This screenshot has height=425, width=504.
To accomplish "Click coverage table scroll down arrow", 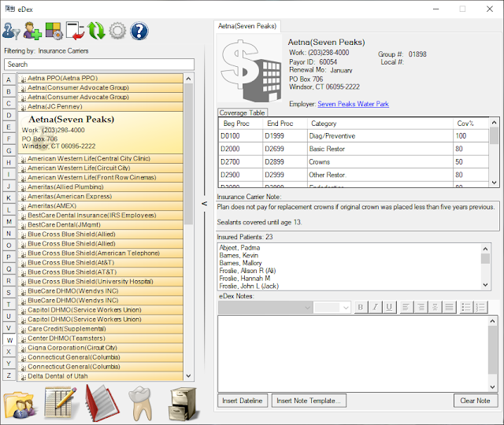I will pos(495,183).
